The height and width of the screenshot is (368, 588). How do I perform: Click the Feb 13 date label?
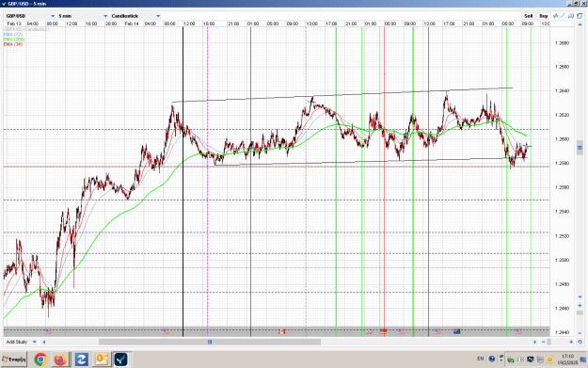coord(14,24)
